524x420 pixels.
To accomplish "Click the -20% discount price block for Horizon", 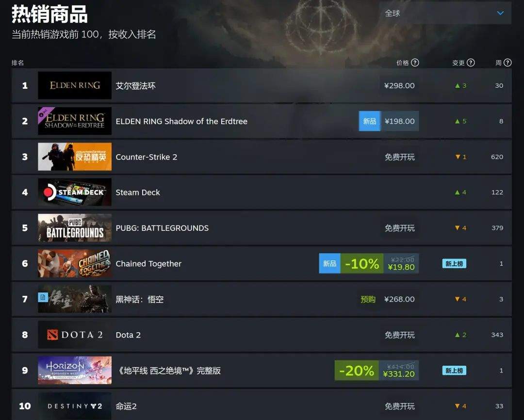I will click(377, 370).
